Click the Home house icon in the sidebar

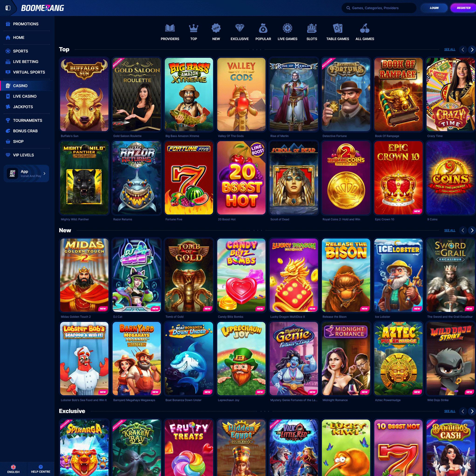click(8, 38)
